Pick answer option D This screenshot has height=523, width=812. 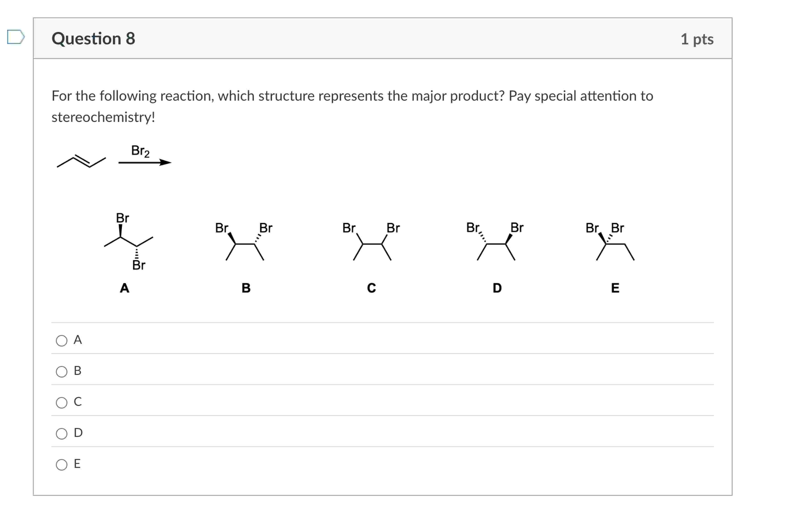(61, 434)
